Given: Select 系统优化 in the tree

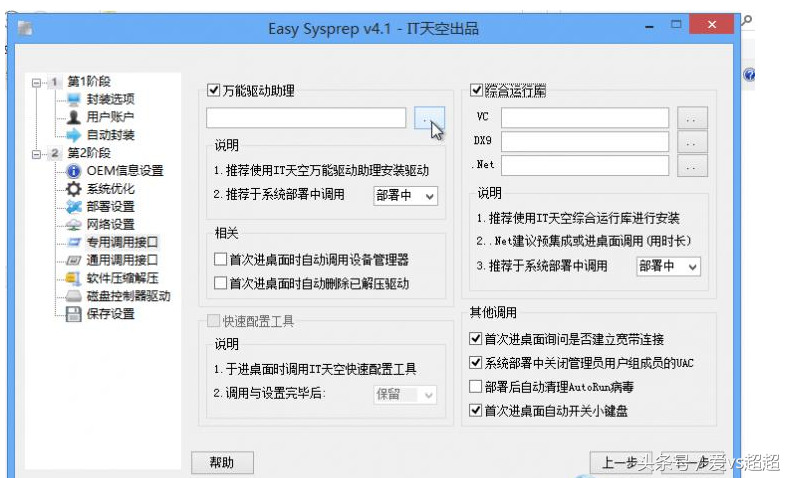Looking at the screenshot, I should pyautogui.click(x=110, y=189).
